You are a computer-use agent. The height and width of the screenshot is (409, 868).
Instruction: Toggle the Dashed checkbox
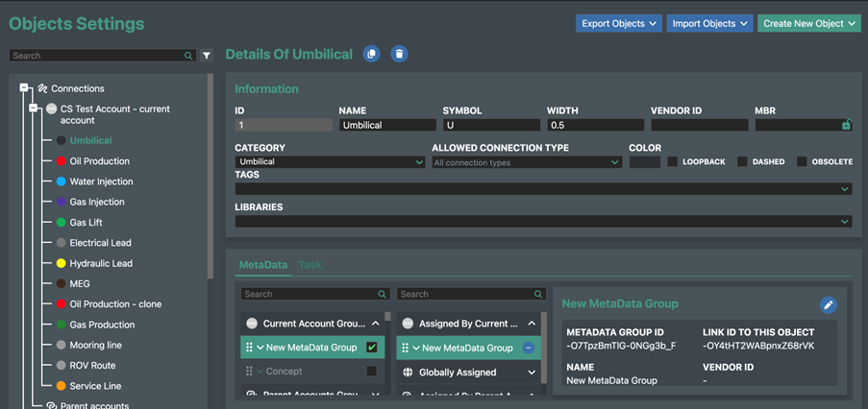click(742, 162)
